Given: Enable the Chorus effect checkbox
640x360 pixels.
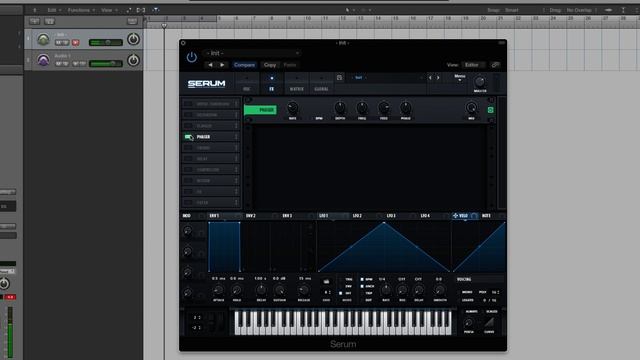Looking at the screenshot, I should (188, 148).
